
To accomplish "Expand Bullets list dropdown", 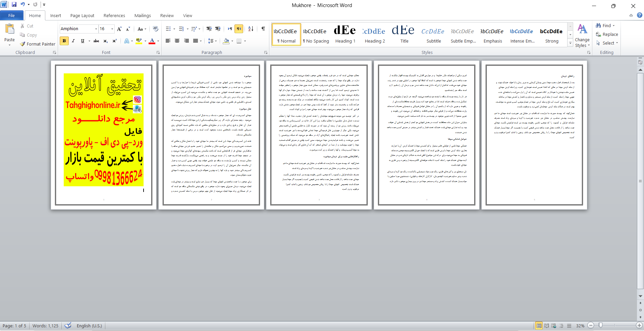I will pos(174,29).
